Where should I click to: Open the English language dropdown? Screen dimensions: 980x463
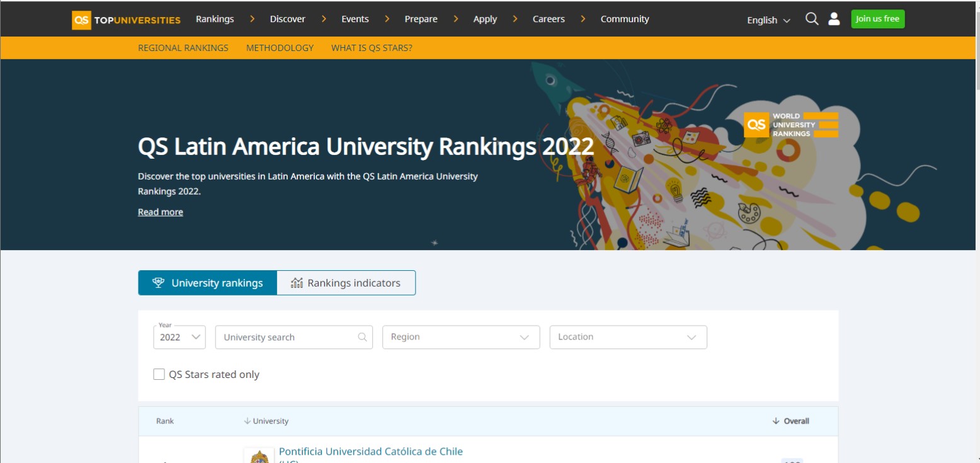[x=768, y=20]
